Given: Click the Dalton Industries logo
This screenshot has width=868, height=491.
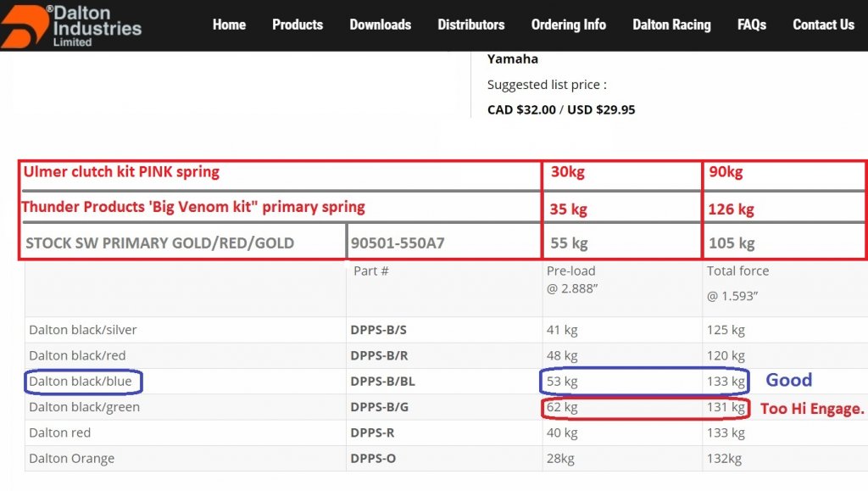Looking at the screenshot, I should coord(71,26).
